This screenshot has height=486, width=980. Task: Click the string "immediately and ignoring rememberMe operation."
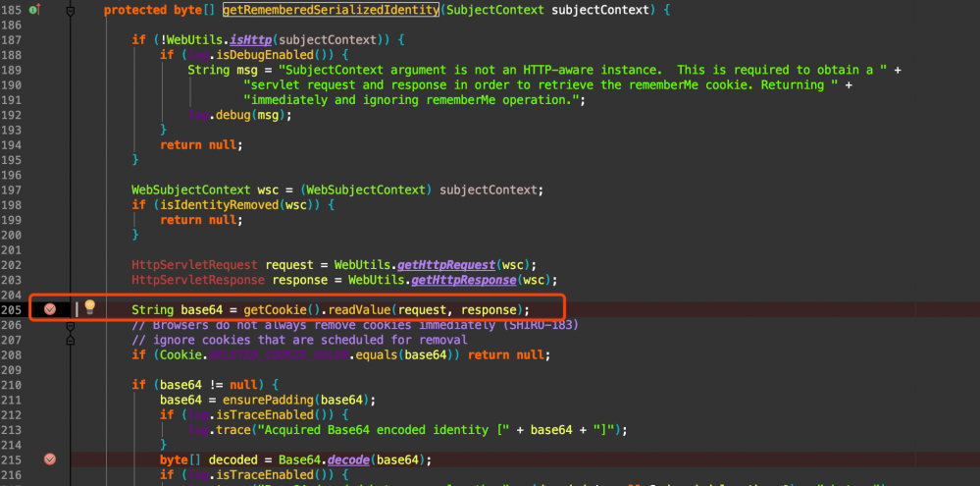tap(412, 100)
